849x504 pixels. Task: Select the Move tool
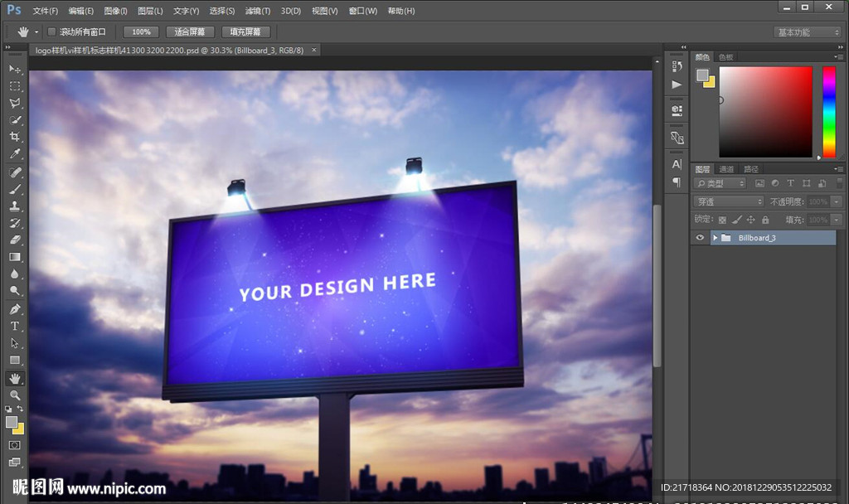point(15,69)
